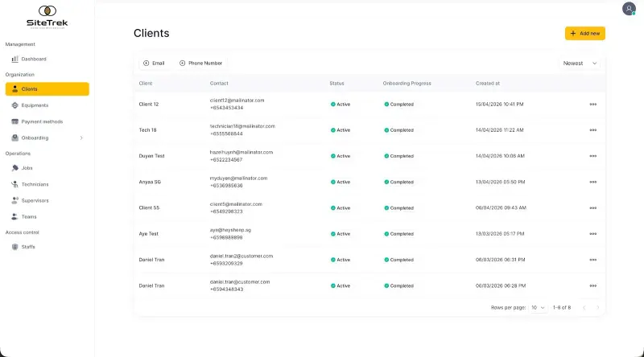Screen dimensions: 644x357
Task: Select the Clients menu item
Action: pos(47,89)
